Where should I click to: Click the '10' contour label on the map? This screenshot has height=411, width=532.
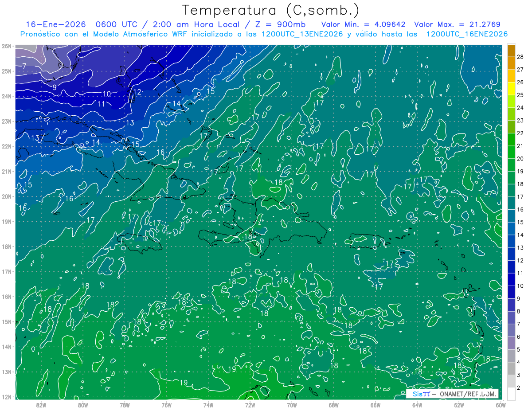click(107, 94)
